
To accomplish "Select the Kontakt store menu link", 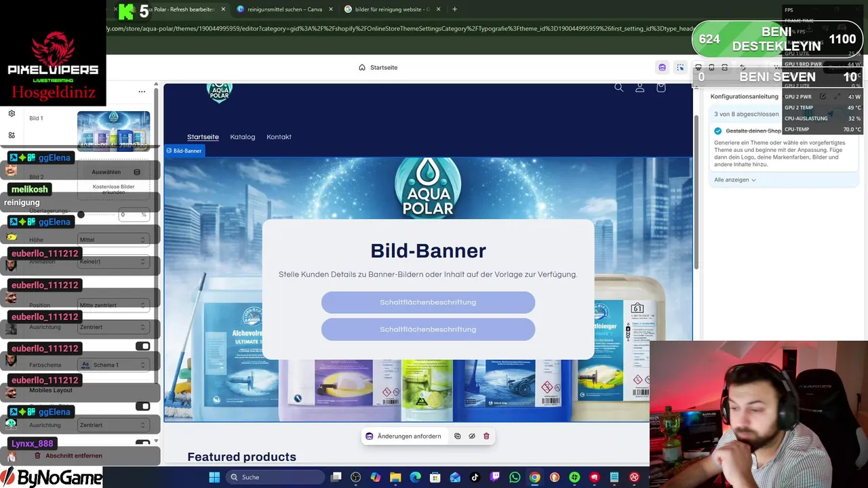I will [x=279, y=137].
